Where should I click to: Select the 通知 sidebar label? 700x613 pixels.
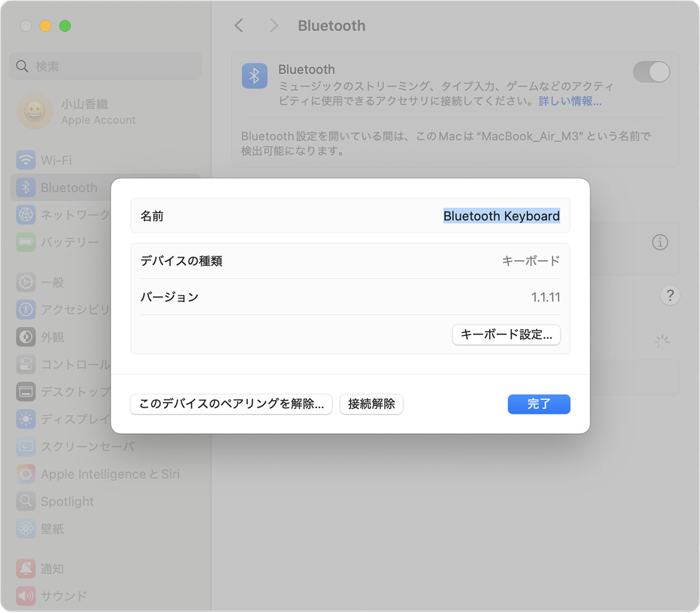(x=52, y=569)
